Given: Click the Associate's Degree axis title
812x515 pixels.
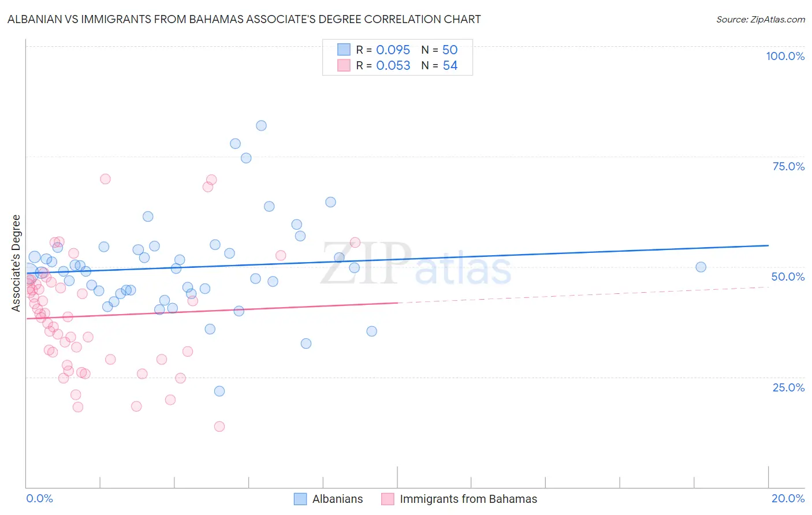Looking at the screenshot, I should (16, 263).
